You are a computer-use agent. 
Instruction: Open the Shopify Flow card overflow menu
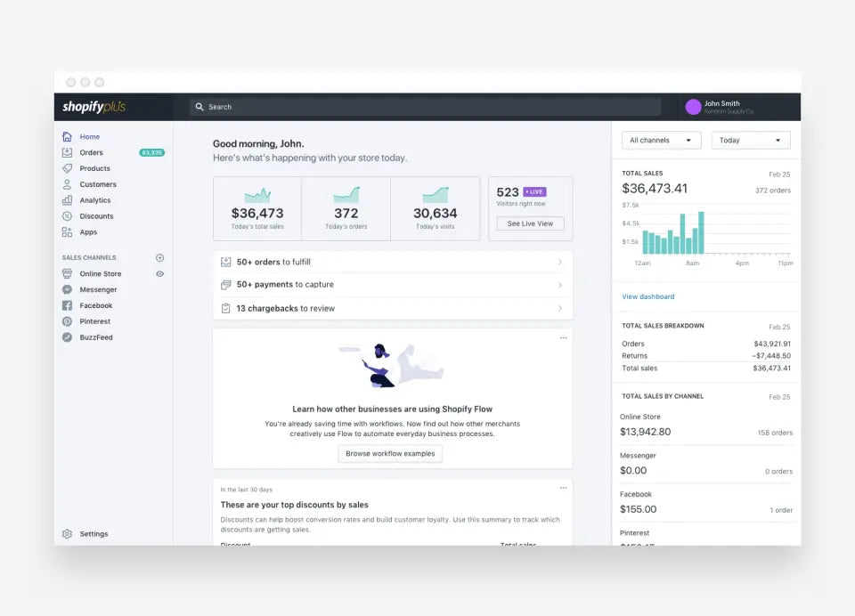click(563, 337)
